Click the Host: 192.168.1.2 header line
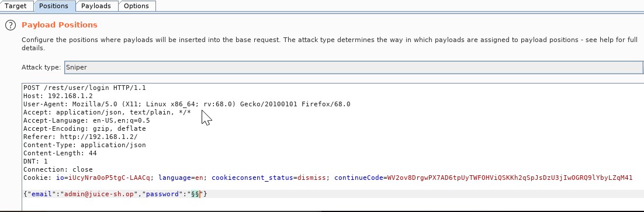The image size is (644, 212). [x=58, y=96]
